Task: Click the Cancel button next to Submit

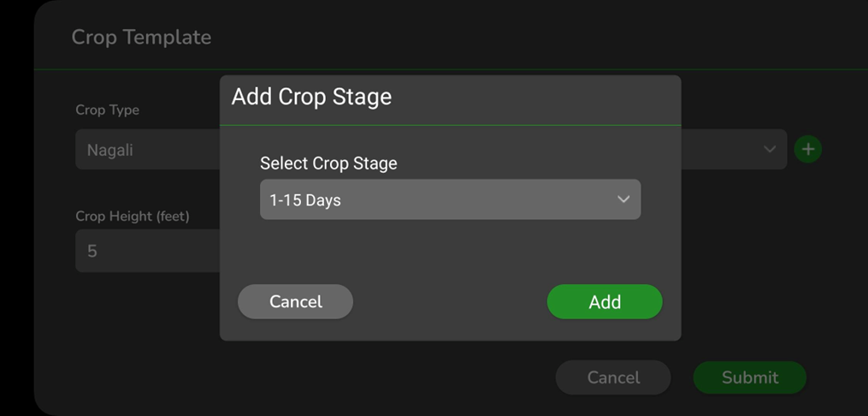Action: tap(613, 377)
